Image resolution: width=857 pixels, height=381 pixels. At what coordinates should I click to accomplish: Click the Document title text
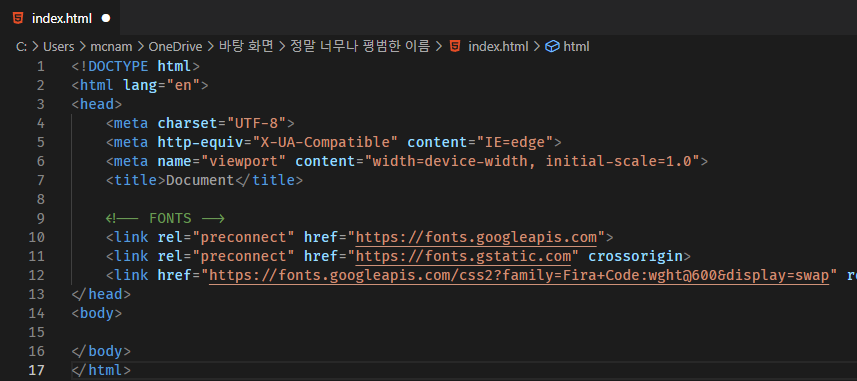(x=200, y=180)
